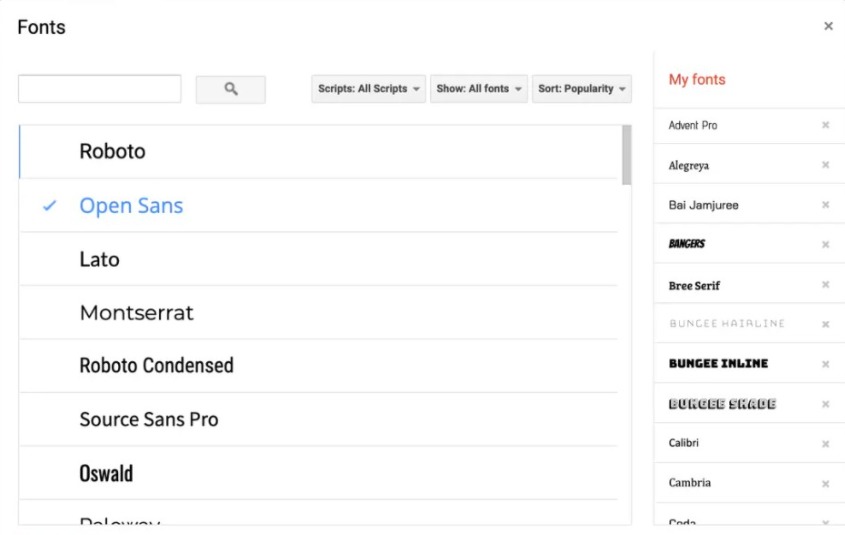845x535 pixels.
Task: Close the Fonts dialog
Action: point(828,27)
